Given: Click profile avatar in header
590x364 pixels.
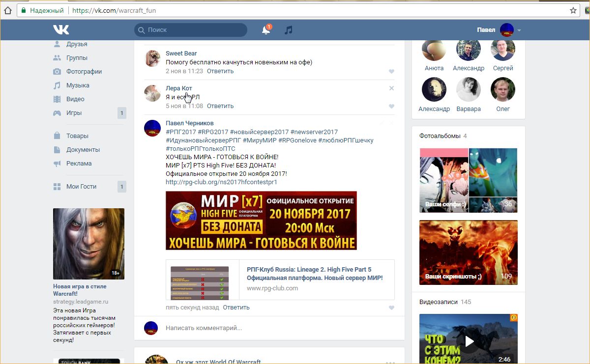Looking at the screenshot, I should pos(507,30).
